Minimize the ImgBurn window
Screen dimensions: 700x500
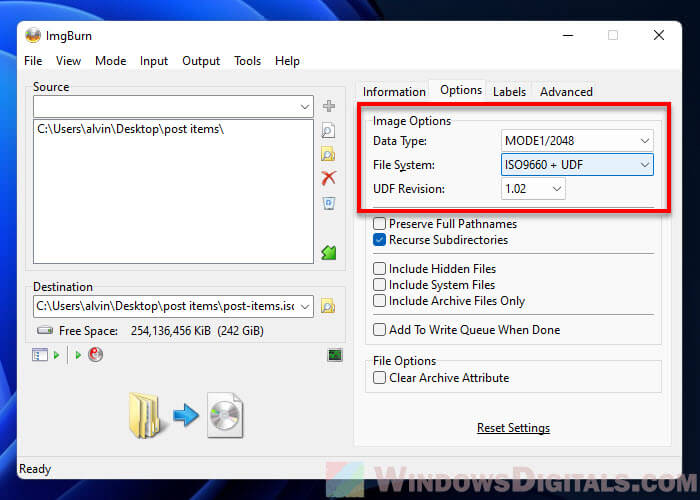tap(568, 35)
